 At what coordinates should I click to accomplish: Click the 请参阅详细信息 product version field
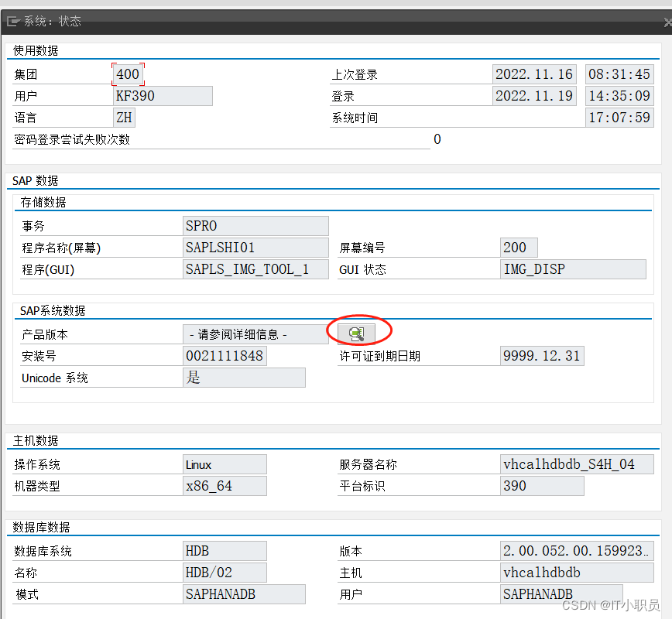point(255,334)
